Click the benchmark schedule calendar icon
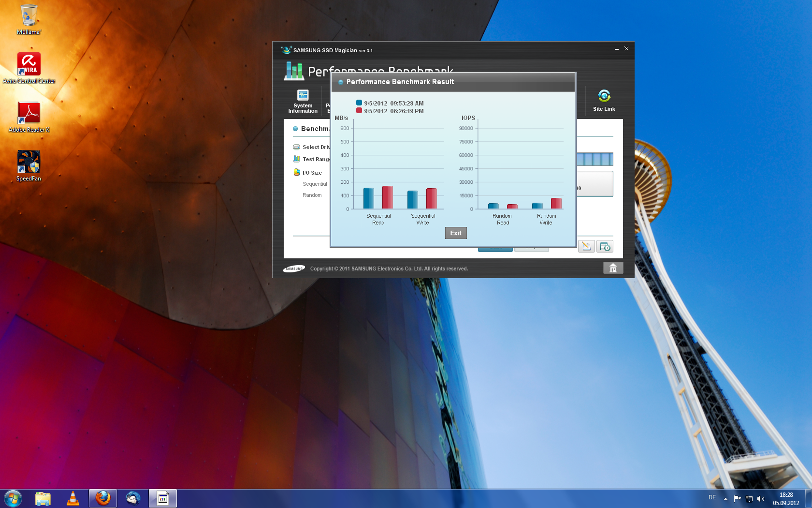812x508 pixels. tap(605, 246)
